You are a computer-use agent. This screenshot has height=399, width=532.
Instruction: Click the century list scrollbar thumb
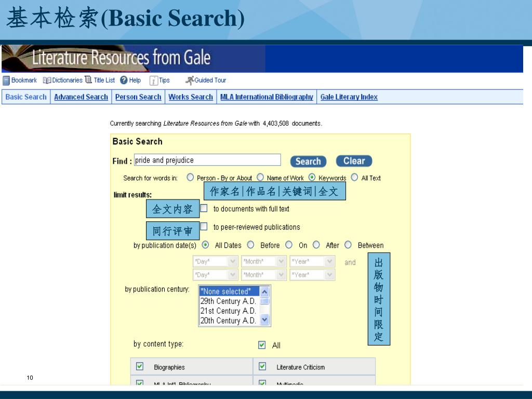[x=264, y=301]
